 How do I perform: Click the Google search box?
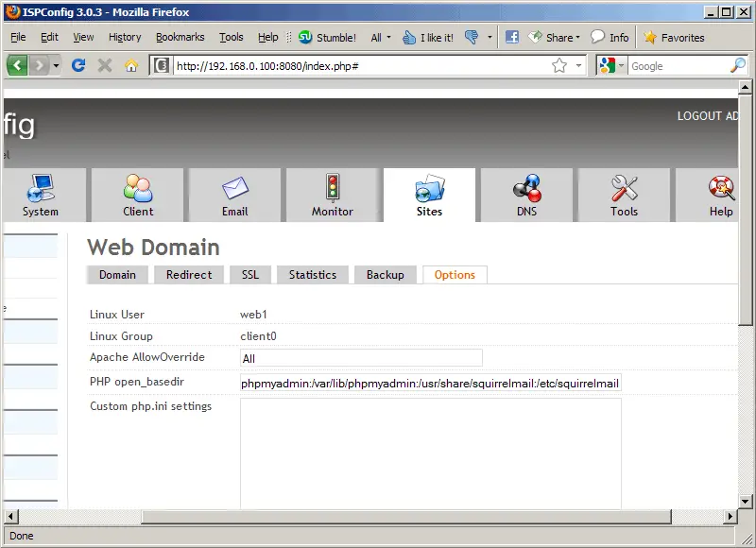coord(678,65)
